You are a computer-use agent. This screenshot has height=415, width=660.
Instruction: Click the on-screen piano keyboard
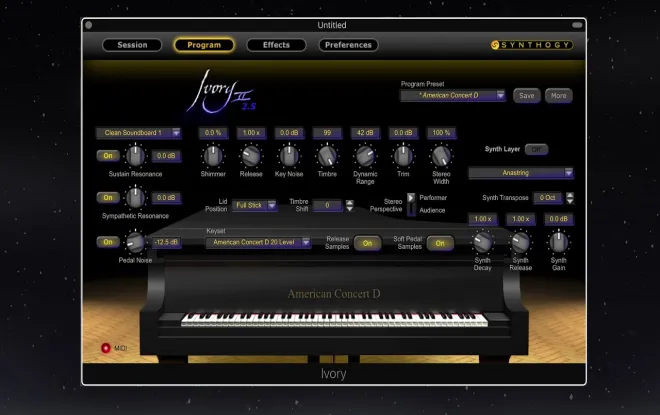(x=335, y=319)
